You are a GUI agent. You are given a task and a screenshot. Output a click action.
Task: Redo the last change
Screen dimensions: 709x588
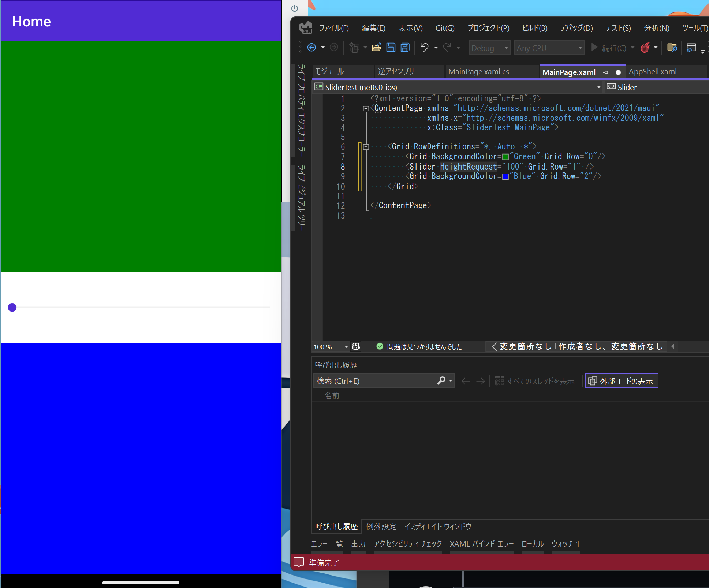click(447, 48)
